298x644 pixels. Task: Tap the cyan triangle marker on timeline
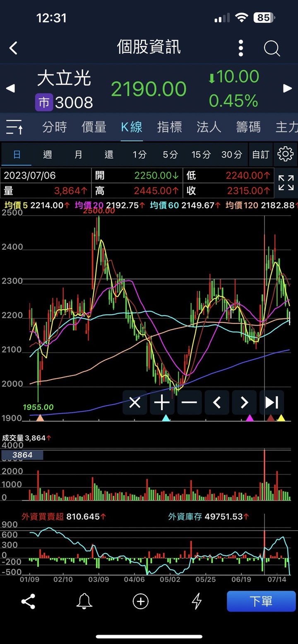pyautogui.click(x=166, y=418)
